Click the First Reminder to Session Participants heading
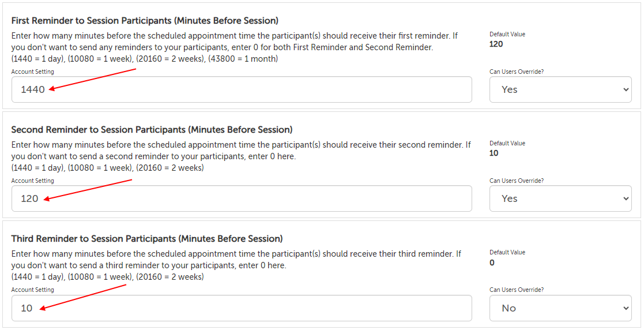Screen dimensions: 644x330 (145, 21)
